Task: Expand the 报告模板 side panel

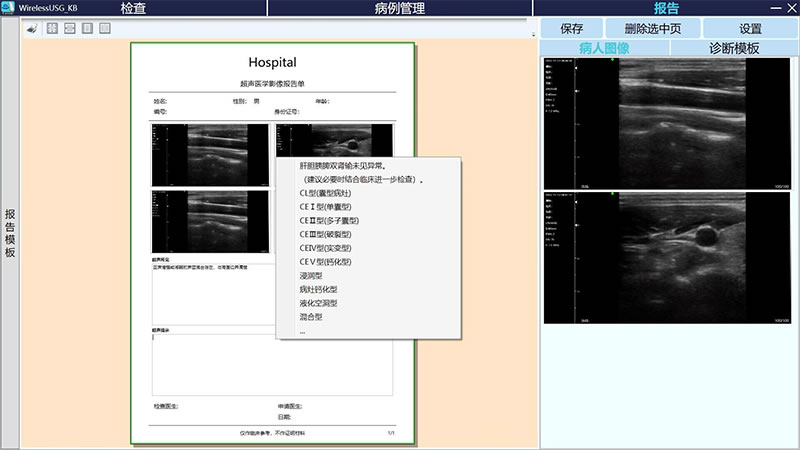Action: 10,233
